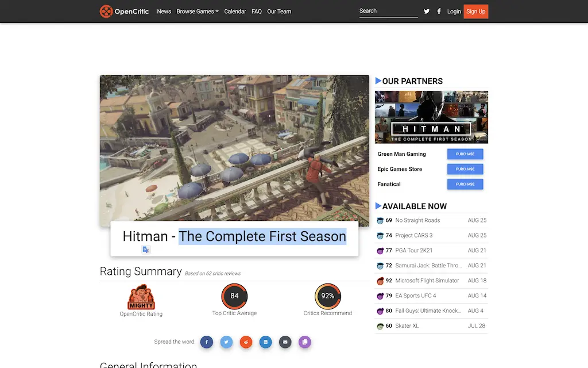The width and height of the screenshot is (588, 368).
Task: Click the rating icon beside EA Sports UFC 4
Action: (x=380, y=296)
